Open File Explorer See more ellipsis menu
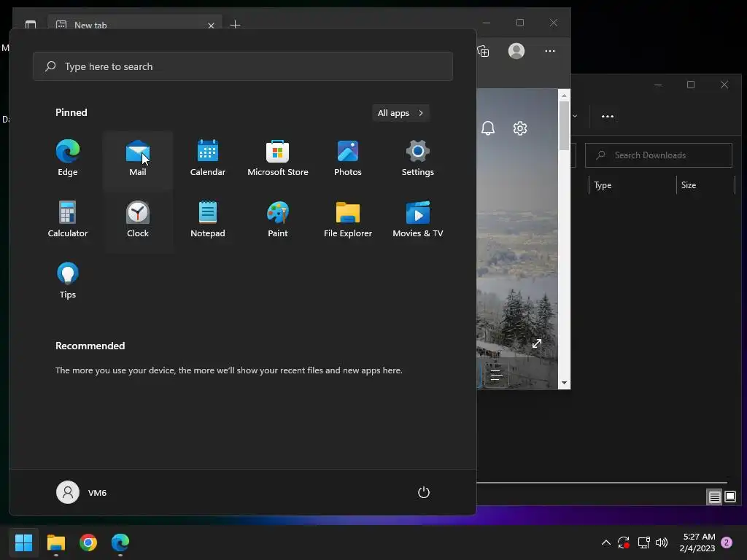The width and height of the screenshot is (747, 560). click(608, 116)
